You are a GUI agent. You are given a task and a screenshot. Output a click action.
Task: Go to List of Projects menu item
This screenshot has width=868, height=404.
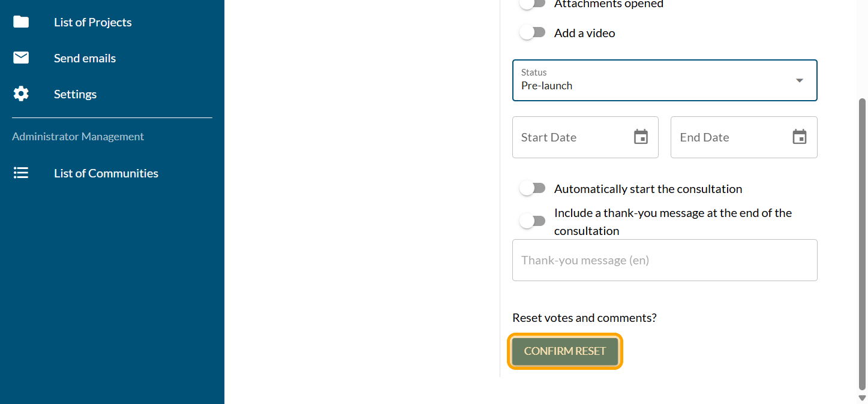(92, 22)
